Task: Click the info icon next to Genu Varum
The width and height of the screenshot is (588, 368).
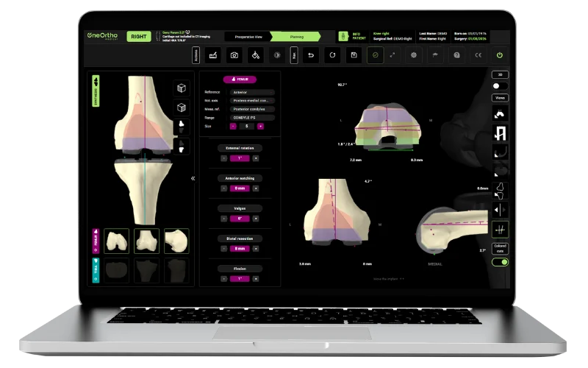Action: pyautogui.click(x=188, y=32)
